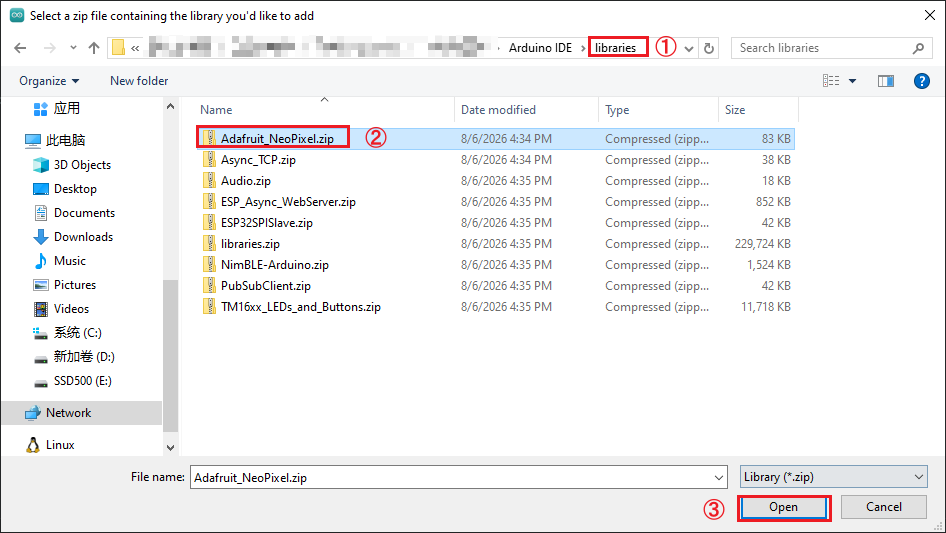Select ESP32SPISlave.zip

tap(267, 223)
